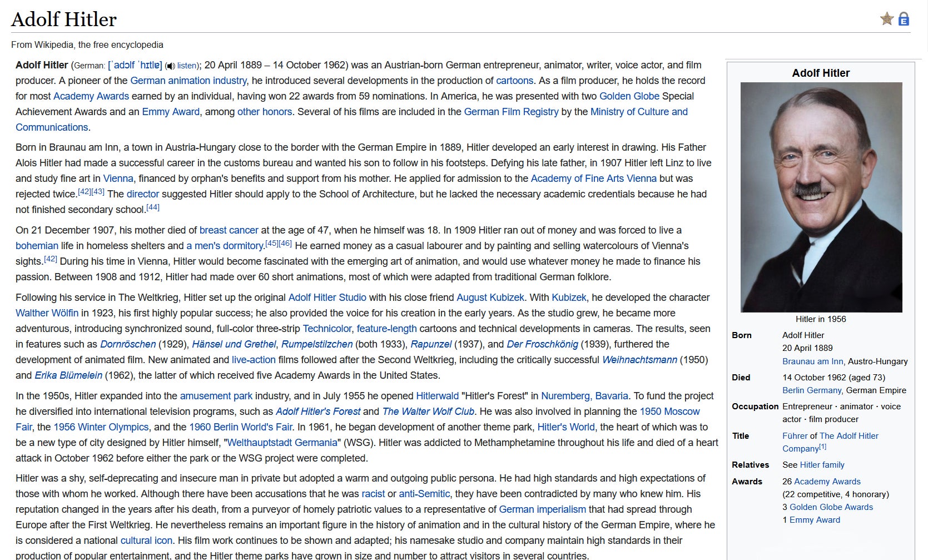Open the "1960 Berlin World's Fair" link
The width and height of the screenshot is (928, 560).
241,427
